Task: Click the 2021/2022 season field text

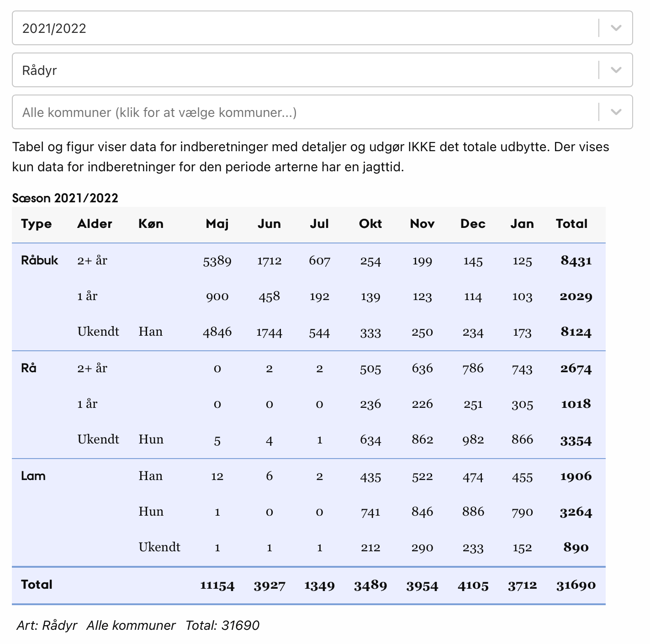Action: (54, 28)
